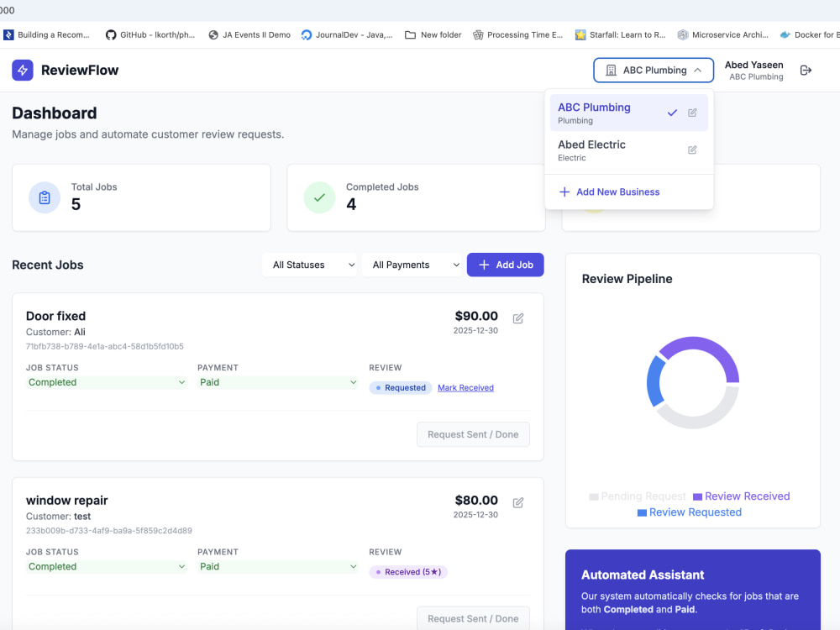Viewport: 840px width, 630px height.
Task: Click the ReviewFlow brand name
Action: coord(80,71)
